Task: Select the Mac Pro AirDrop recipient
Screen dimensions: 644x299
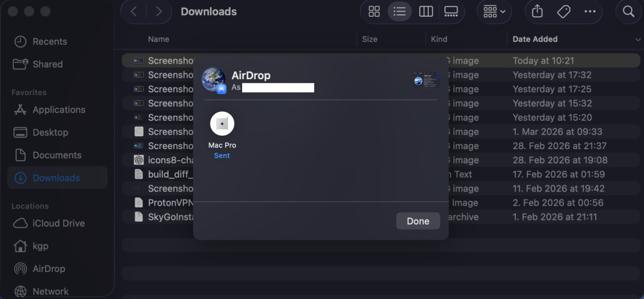Action: pyautogui.click(x=222, y=124)
